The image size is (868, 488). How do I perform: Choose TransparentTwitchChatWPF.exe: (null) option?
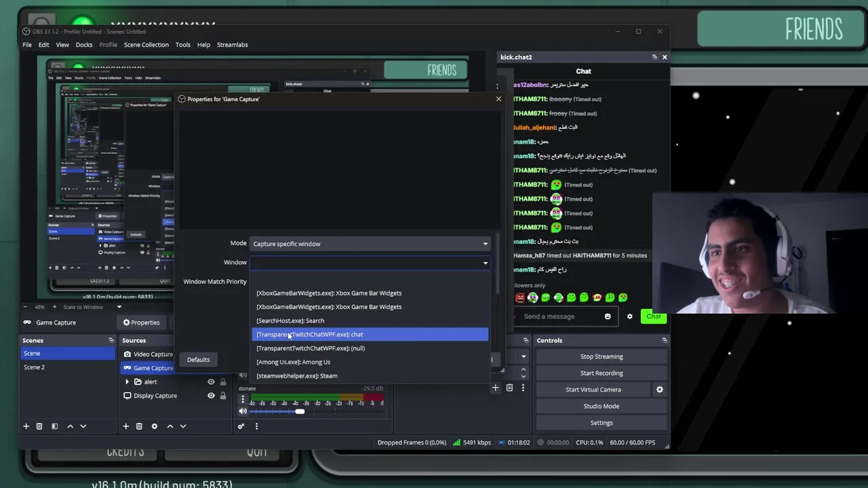point(370,348)
